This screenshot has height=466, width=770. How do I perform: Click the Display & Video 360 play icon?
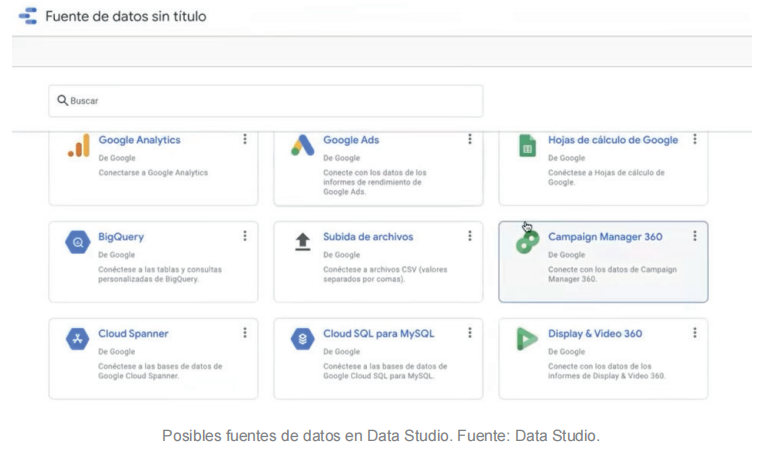[527, 339]
